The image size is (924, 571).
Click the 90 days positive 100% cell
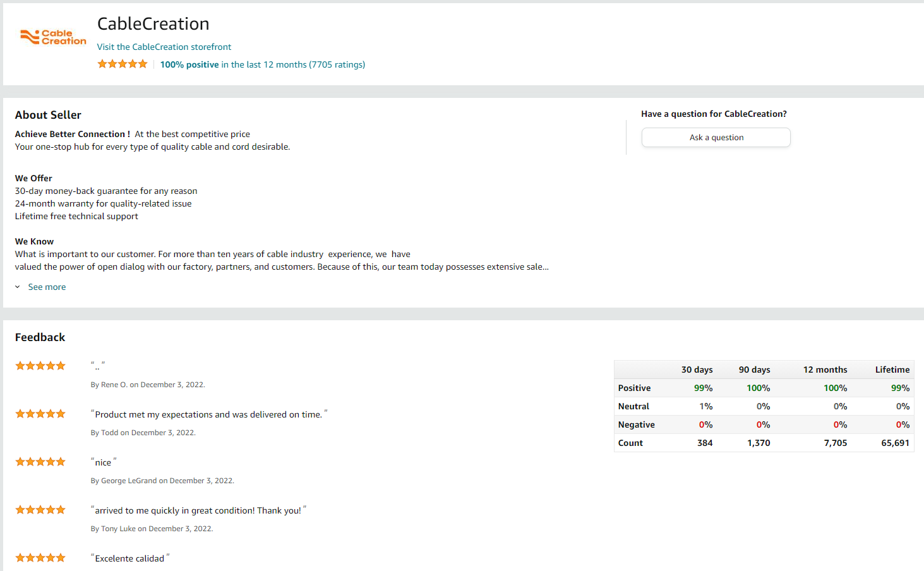pos(758,388)
